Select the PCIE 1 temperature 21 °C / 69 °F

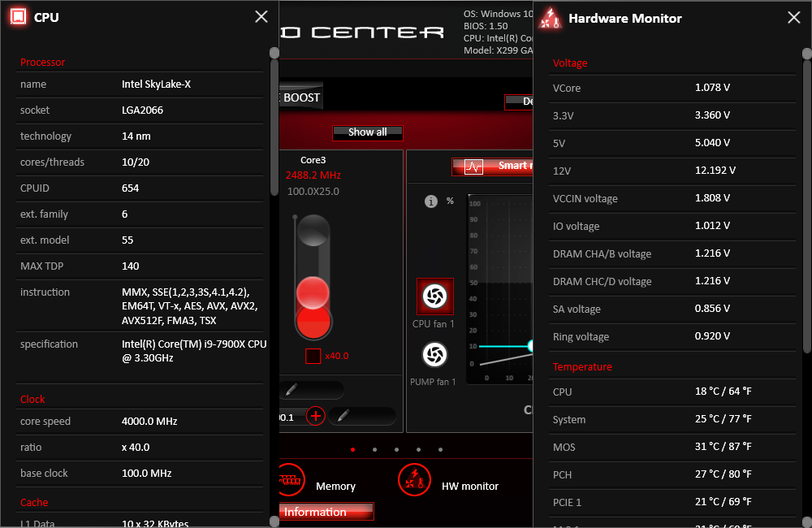(x=723, y=501)
